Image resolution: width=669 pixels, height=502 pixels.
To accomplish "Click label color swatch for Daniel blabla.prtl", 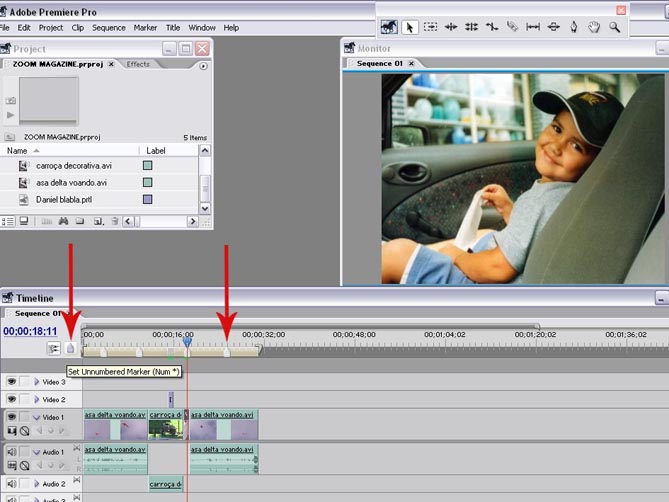I will pyautogui.click(x=147, y=200).
